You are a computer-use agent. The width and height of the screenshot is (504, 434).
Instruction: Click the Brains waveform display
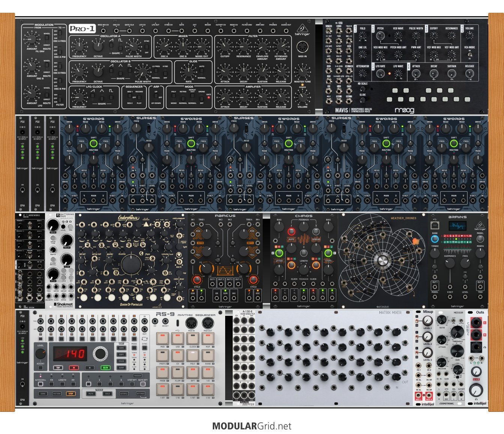(457, 226)
